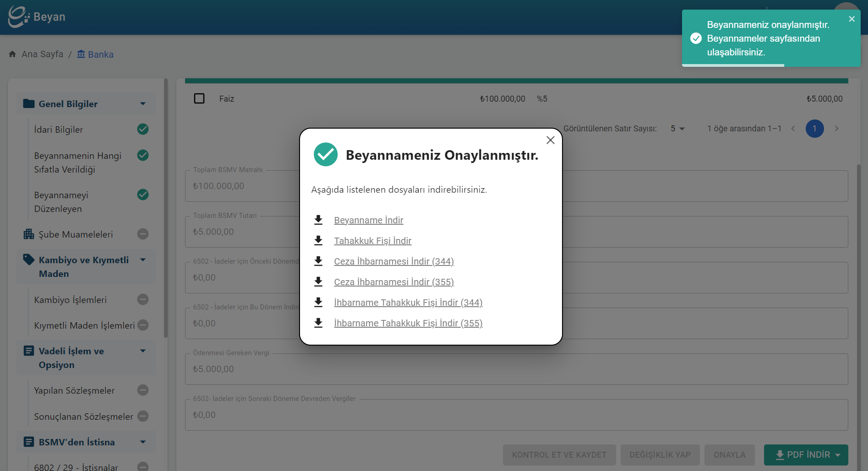The width and height of the screenshot is (868, 471).
Task: Collapse the Vadeli İşlem ve Opsiyon section
Action: tap(143, 351)
